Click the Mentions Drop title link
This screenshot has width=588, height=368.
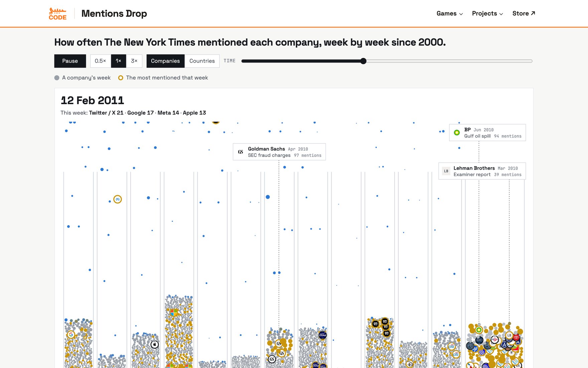(x=114, y=13)
